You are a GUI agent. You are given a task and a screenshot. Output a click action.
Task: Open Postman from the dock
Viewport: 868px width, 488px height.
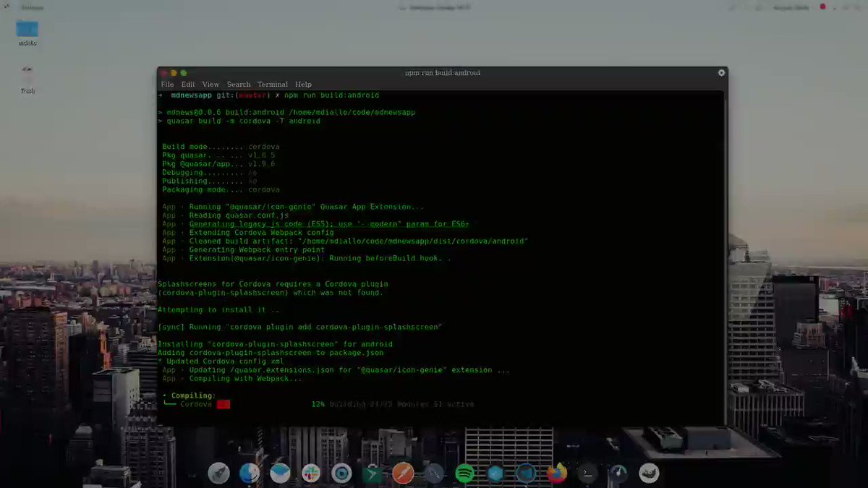(403, 474)
